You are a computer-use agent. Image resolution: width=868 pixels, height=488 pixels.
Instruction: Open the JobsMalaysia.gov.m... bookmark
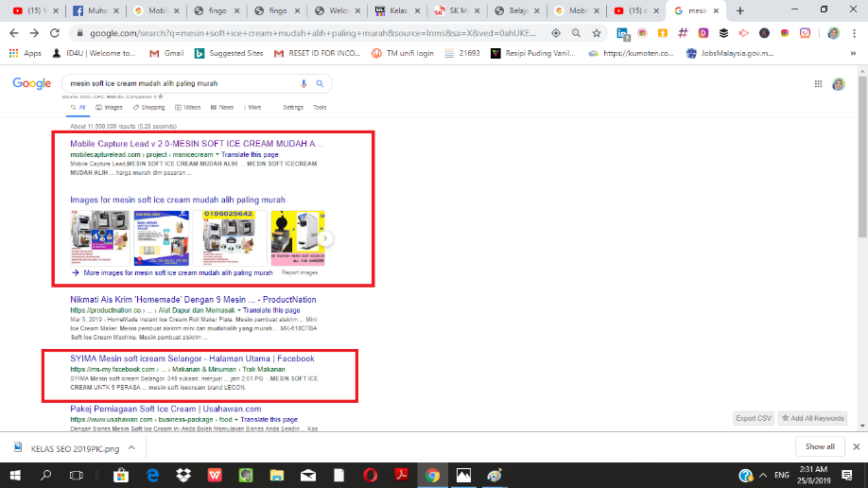(x=730, y=53)
